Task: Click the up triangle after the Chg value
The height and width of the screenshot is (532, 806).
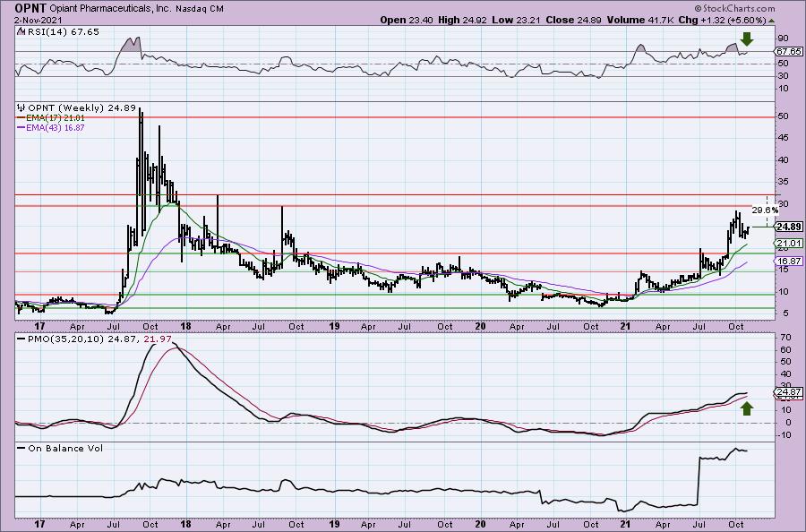Action: [772, 21]
